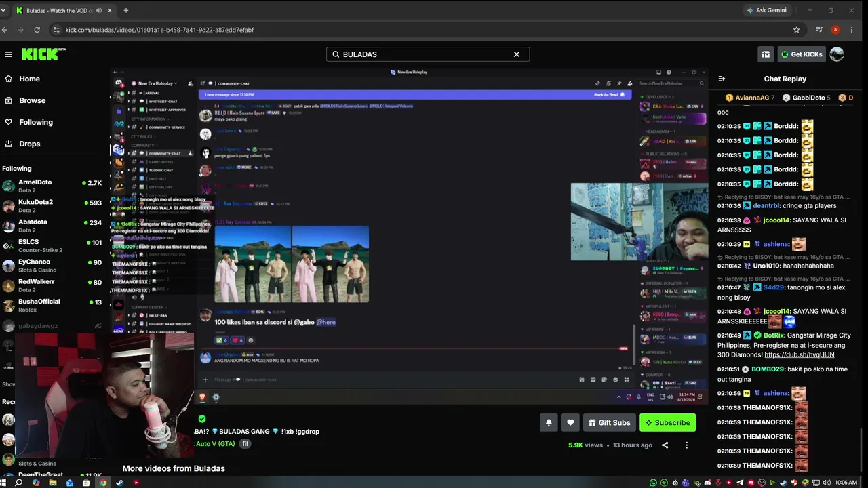
Task: Toggle the follow heart for Buladas
Action: (x=570, y=422)
